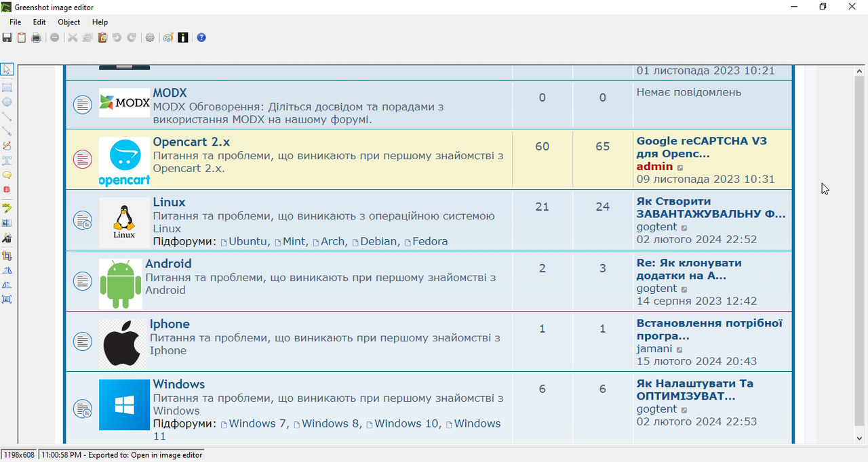Screen dimensions: 868x462
Task: Select the Highlight marker tool
Action: pyautogui.click(x=7, y=207)
